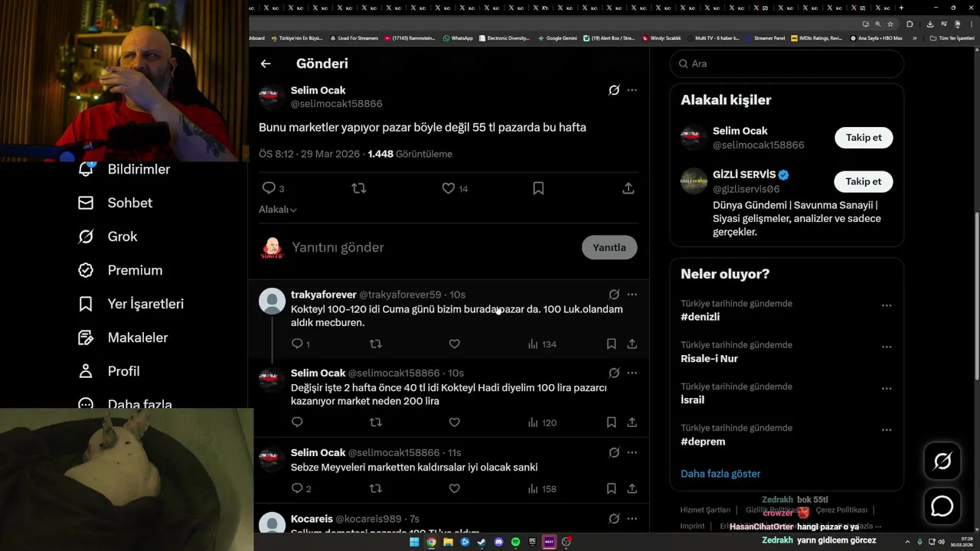Expand the Alakalı sort dropdown
The width and height of the screenshot is (980, 551).
tap(278, 210)
